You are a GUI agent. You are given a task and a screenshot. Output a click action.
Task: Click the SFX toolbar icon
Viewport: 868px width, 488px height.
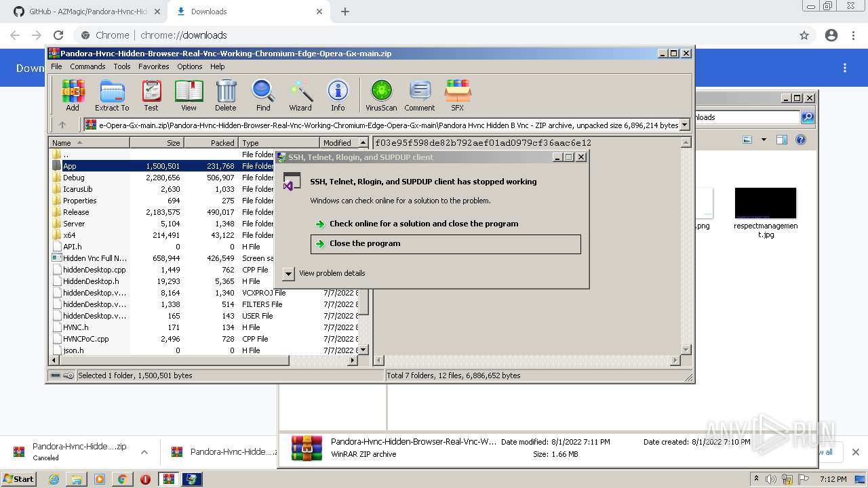tap(458, 96)
